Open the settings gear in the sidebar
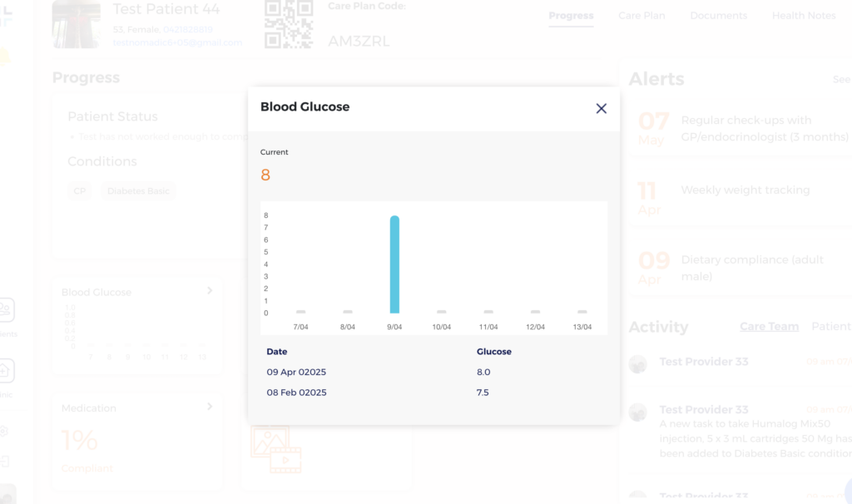Image resolution: width=852 pixels, height=504 pixels. [x=4, y=431]
